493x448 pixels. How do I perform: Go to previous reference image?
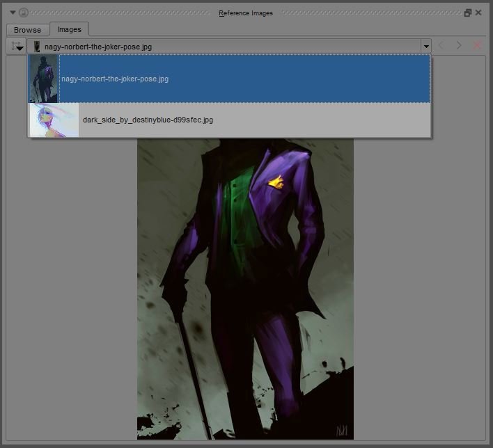[441, 45]
